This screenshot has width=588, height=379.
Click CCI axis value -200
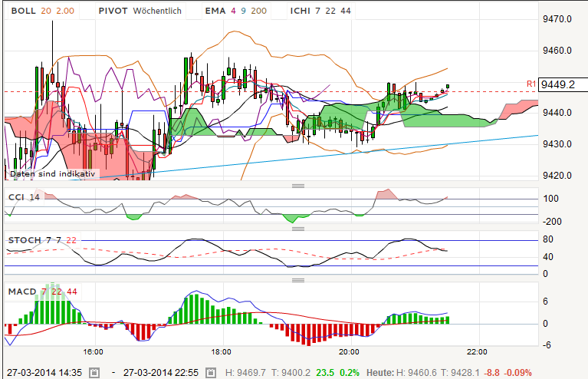[553, 222]
